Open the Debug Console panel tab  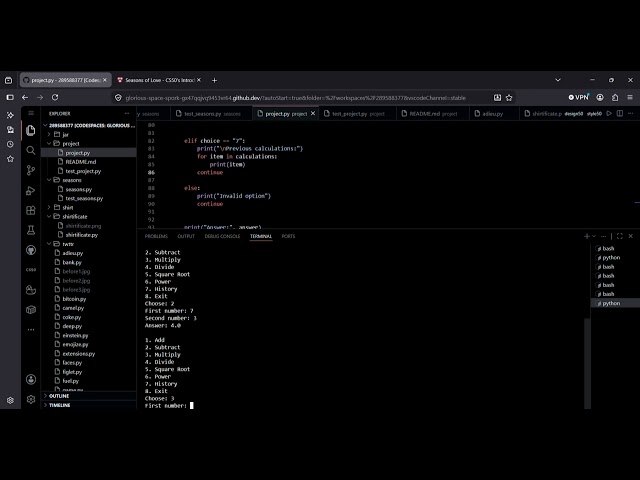[222, 236]
